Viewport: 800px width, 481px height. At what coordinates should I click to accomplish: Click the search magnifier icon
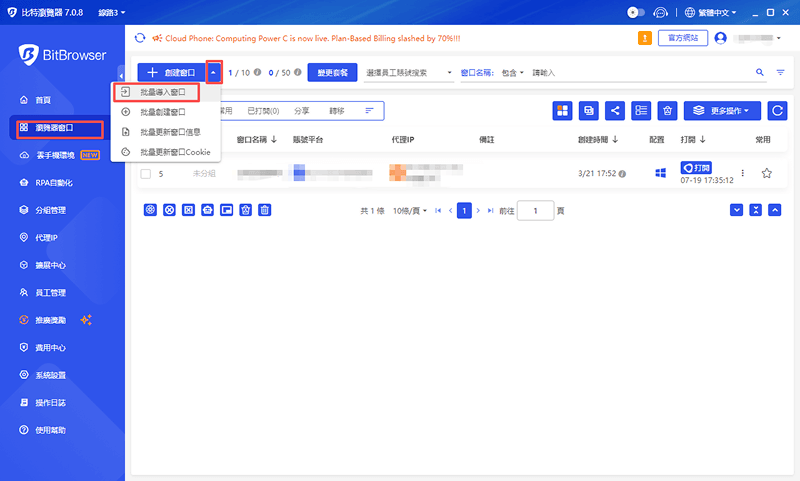[759, 73]
